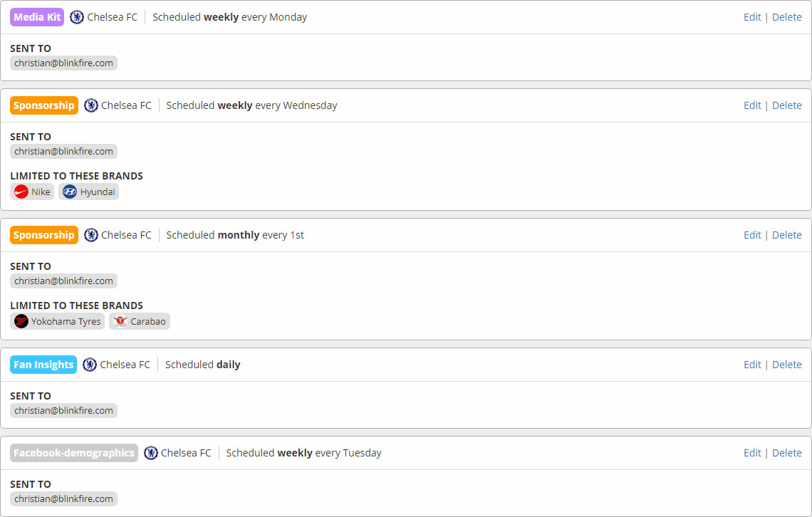Screen dimensions: 812x517
Task: Click the Hyundai logo icon
Action: pyautogui.click(x=70, y=192)
